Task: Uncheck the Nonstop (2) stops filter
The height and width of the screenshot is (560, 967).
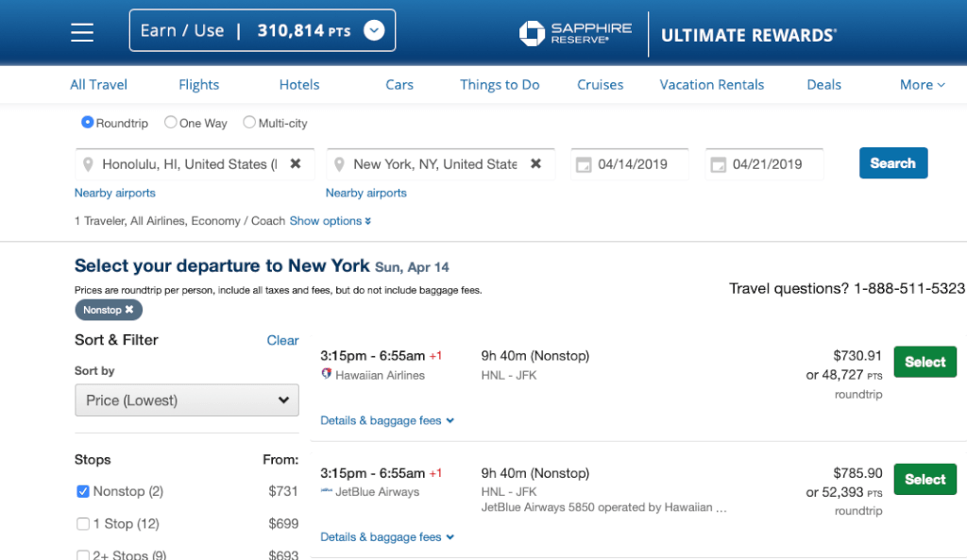Action: click(82, 491)
